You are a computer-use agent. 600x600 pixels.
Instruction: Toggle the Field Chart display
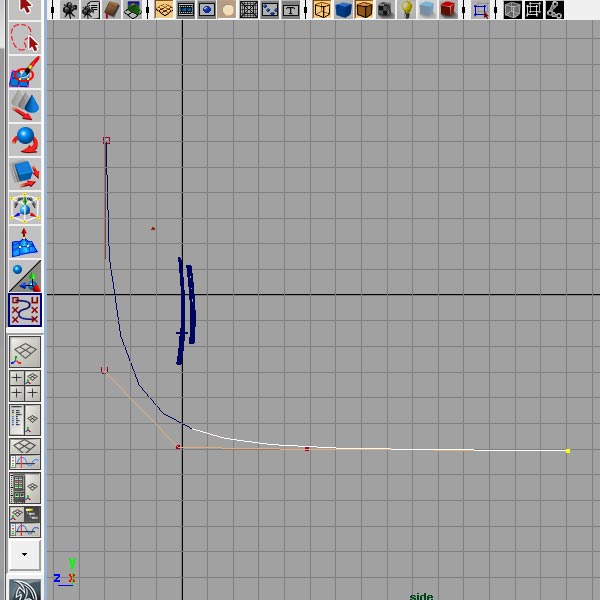249,10
